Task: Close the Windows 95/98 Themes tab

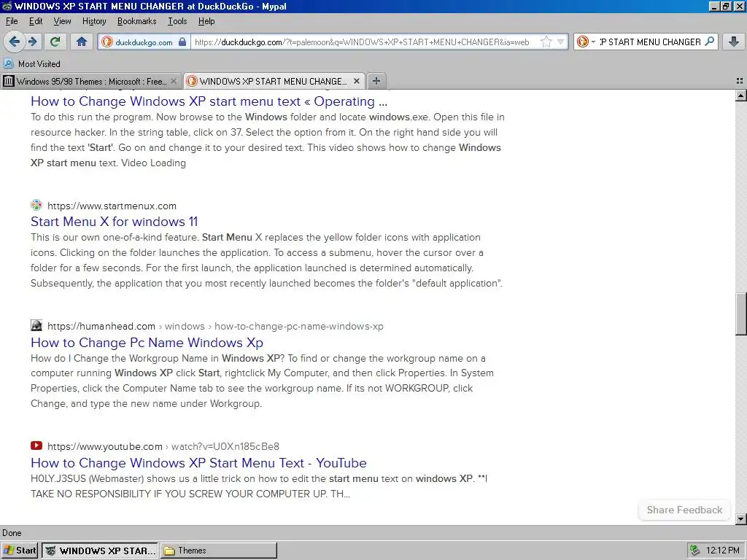Action: [174, 82]
